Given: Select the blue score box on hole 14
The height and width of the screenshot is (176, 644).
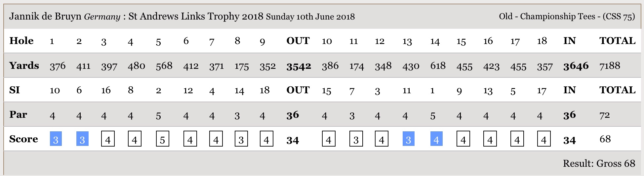Looking at the screenshot, I should [436, 139].
